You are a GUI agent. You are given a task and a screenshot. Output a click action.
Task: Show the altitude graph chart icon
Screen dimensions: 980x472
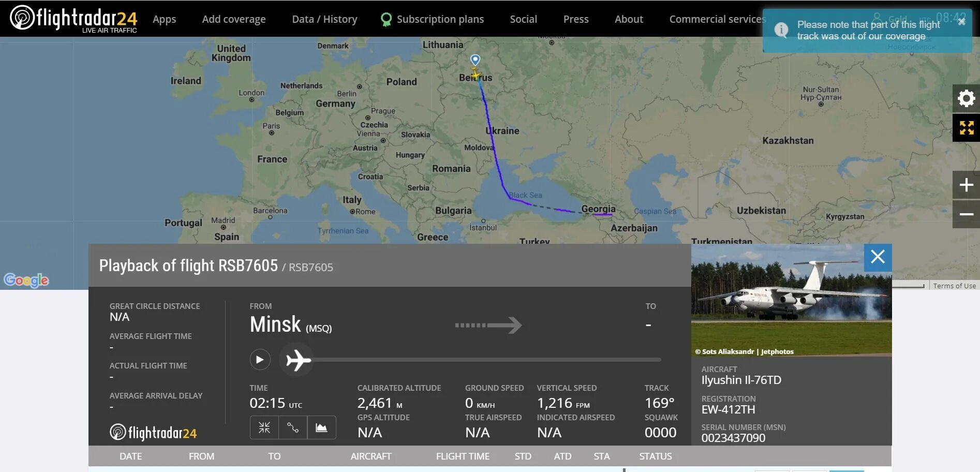(x=321, y=427)
